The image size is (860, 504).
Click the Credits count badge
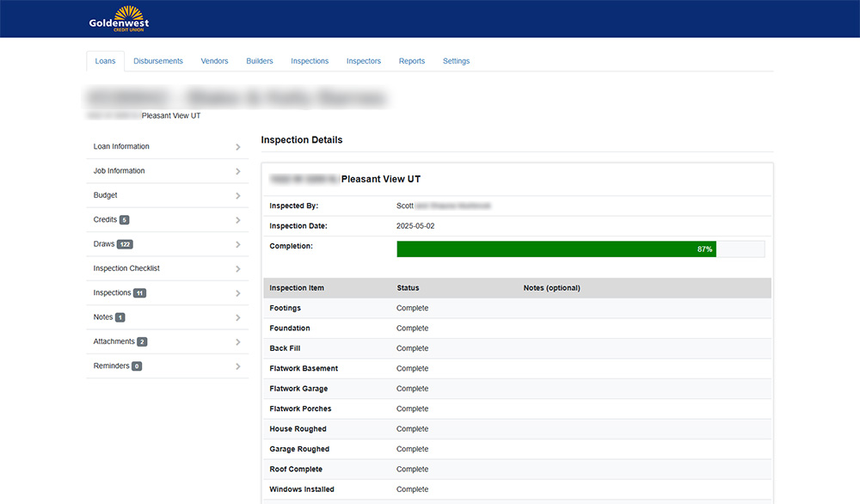pyautogui.click(x=125, y=220)
